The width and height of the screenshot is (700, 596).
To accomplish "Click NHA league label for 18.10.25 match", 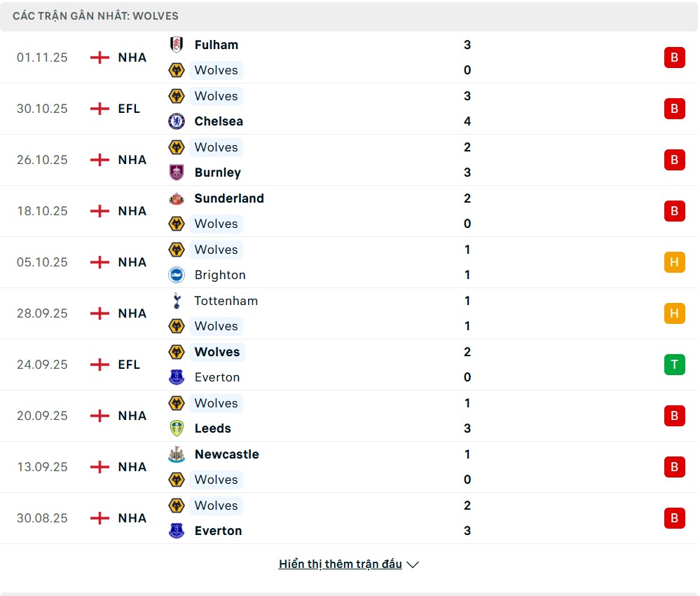I will pyautogui.click(x=132, y=211).
